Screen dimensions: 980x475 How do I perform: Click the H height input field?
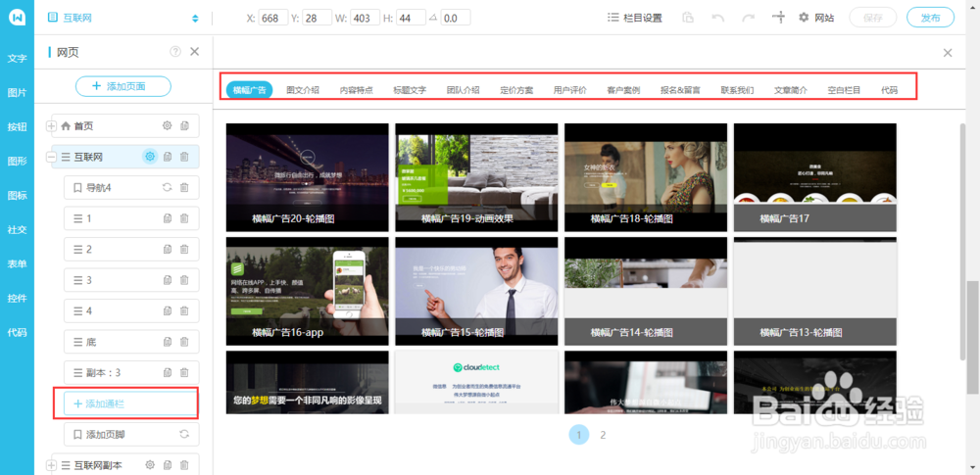coord(412,19)
